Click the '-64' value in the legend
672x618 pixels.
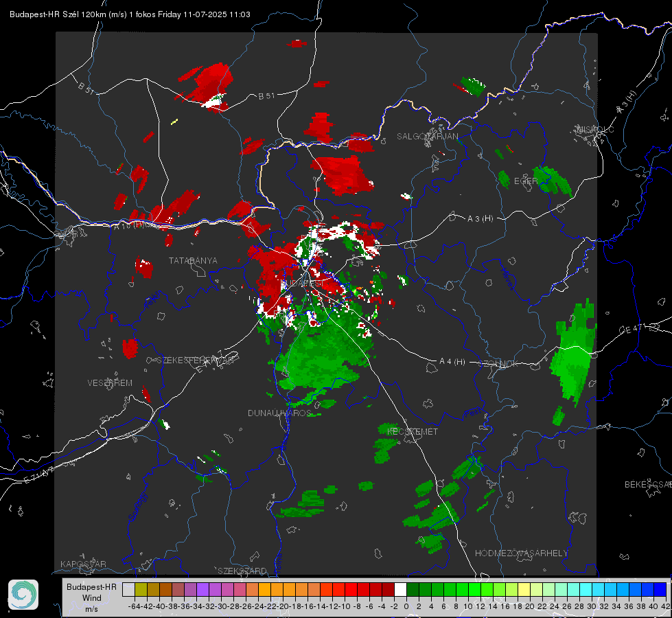click(x=134, y=606)
